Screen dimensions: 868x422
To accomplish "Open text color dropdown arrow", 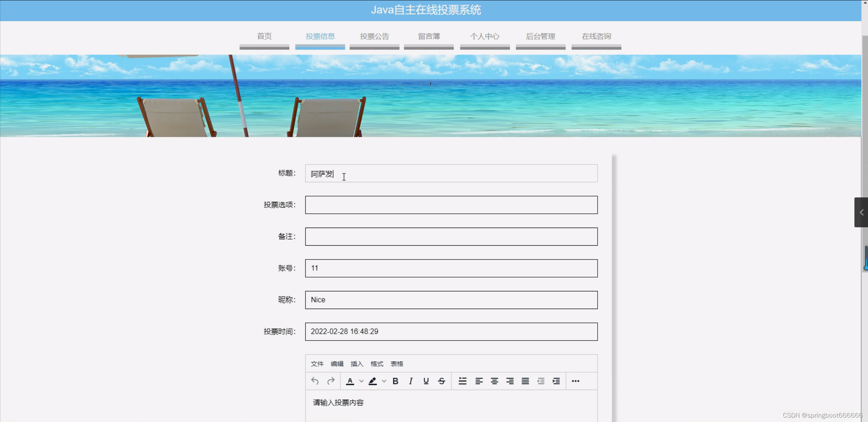I will click(x=361, y=381).
